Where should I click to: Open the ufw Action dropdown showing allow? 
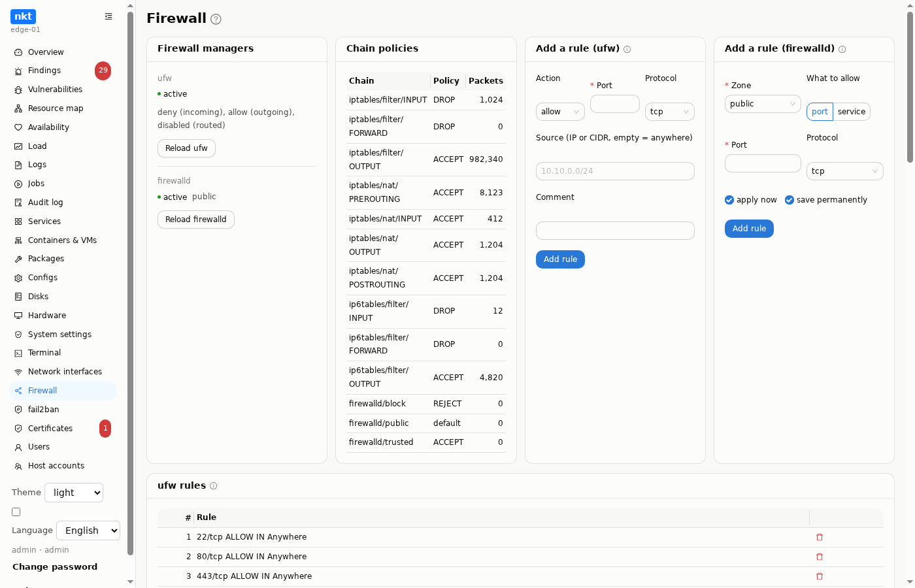pyautogui.click(x=560, y=112)
